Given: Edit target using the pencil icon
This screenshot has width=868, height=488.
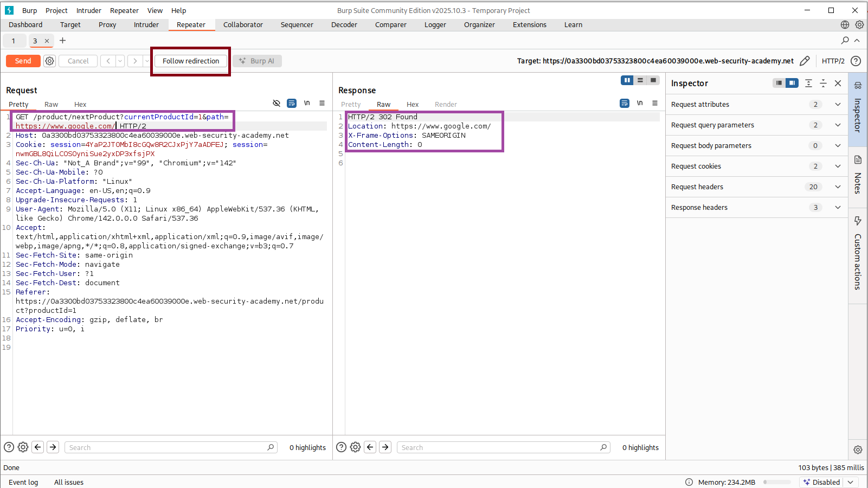Looking at the screenshot, I should click(x=805, y=61).
